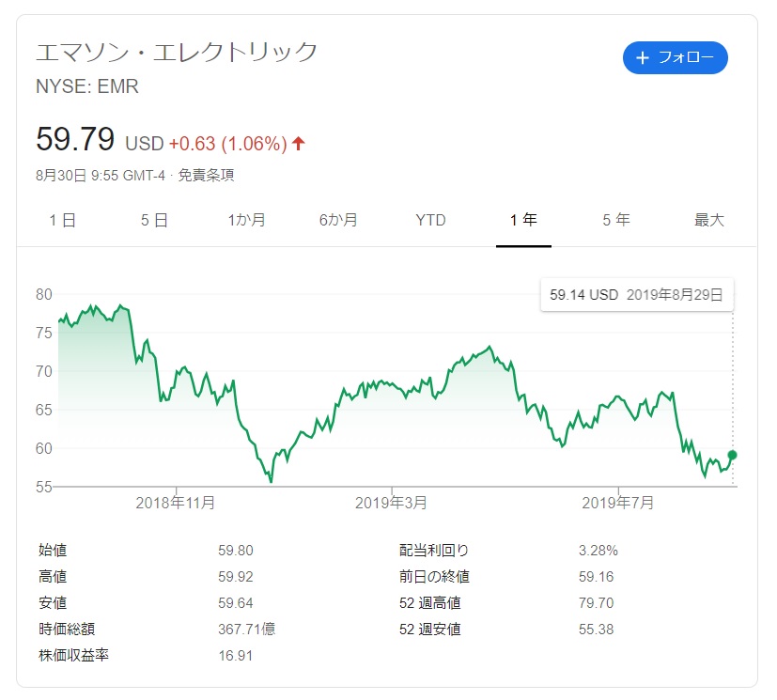Click the 2019年7月 axis marker
Screen dimensions: 777x700
[x=617, y=503]
